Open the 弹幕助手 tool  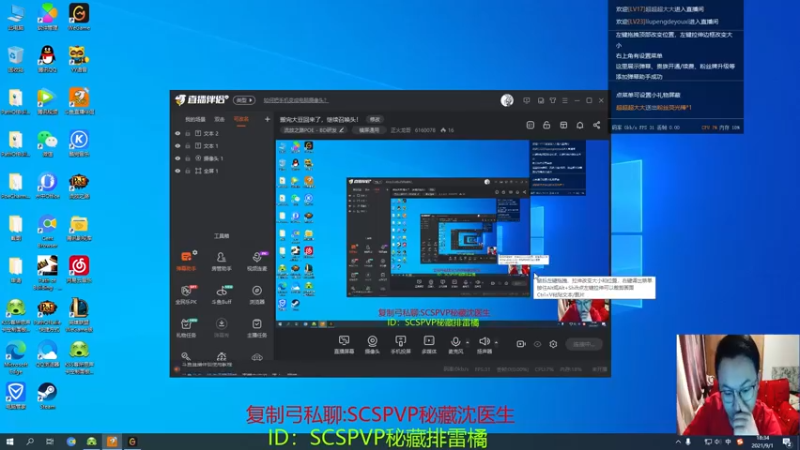click(x=186, y=261)
